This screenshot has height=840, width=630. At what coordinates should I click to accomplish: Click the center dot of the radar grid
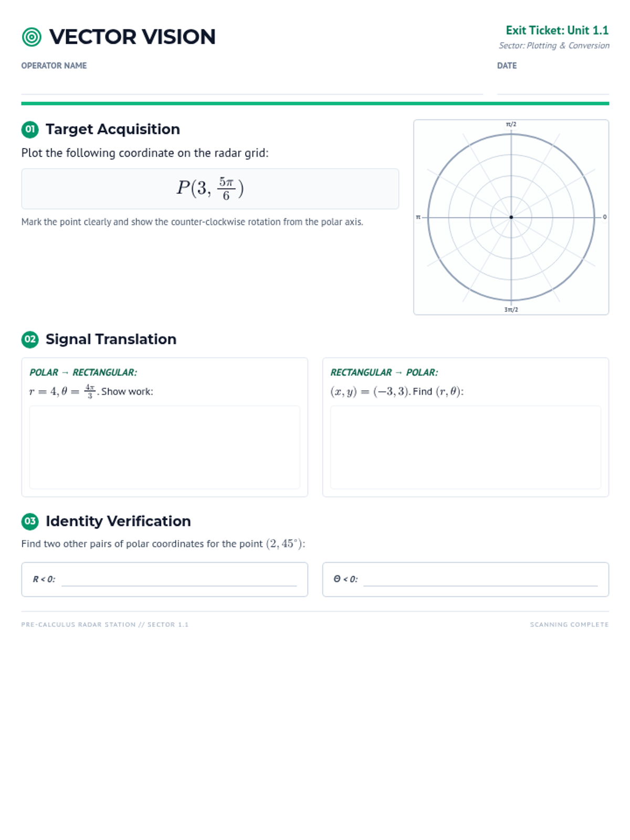[x=511, y=217]
